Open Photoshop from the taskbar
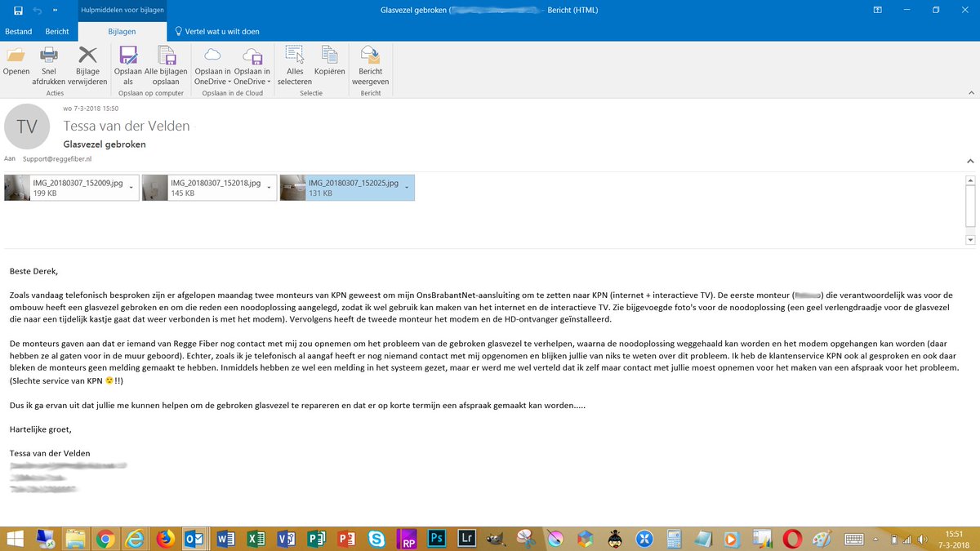The image size is (980, 551). click(437, 538)
